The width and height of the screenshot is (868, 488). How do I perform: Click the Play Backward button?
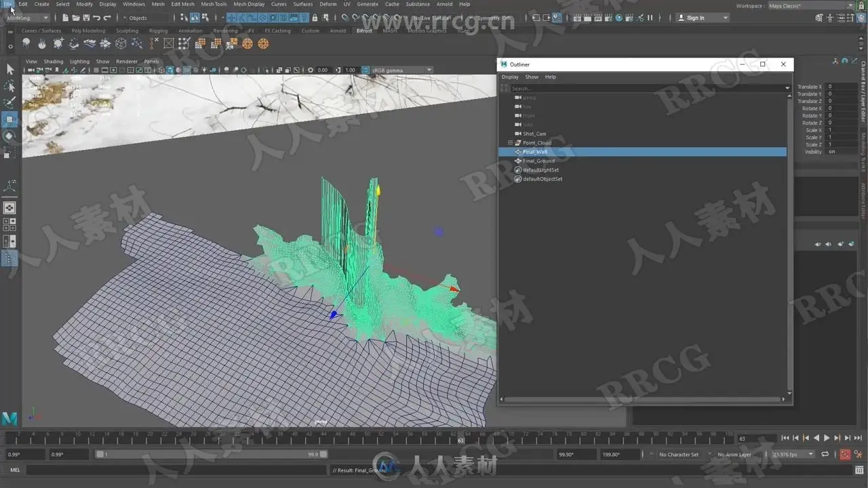pos(816,438)
